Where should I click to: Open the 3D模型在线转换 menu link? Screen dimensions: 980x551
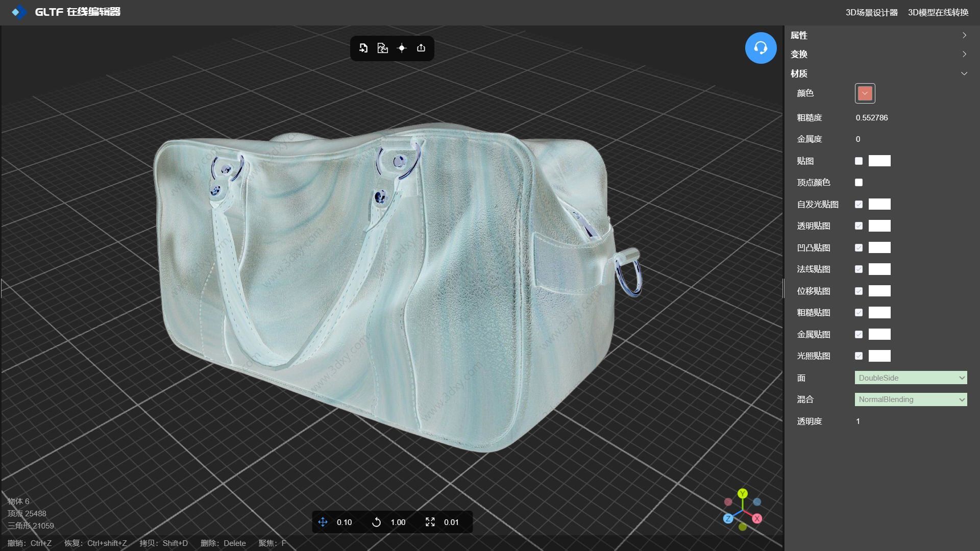[938, 12]
